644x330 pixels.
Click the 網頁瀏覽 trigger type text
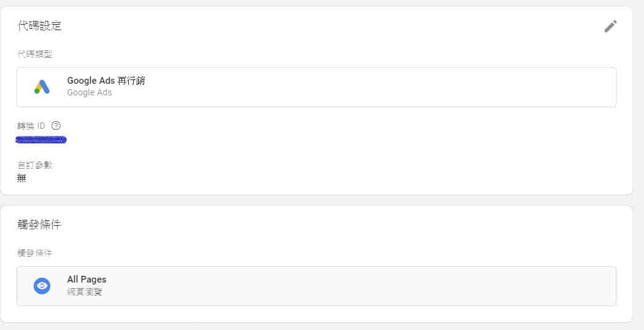[84, 291]
